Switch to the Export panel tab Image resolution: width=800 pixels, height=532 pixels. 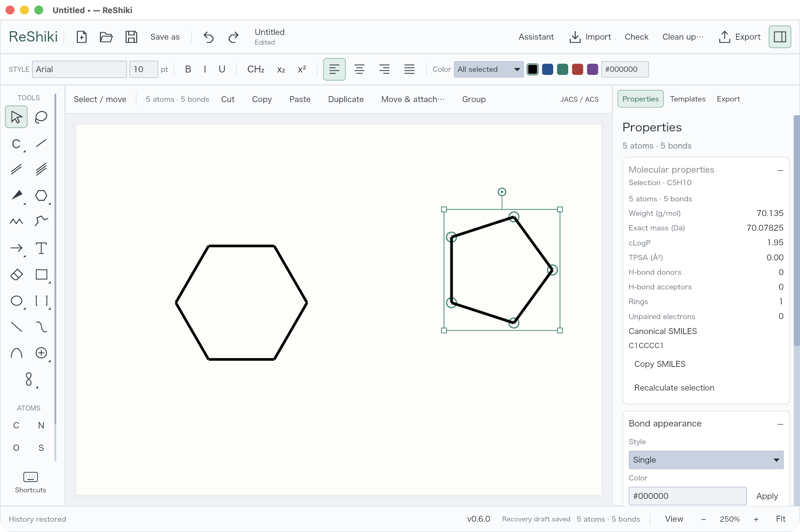pos(728,99)
